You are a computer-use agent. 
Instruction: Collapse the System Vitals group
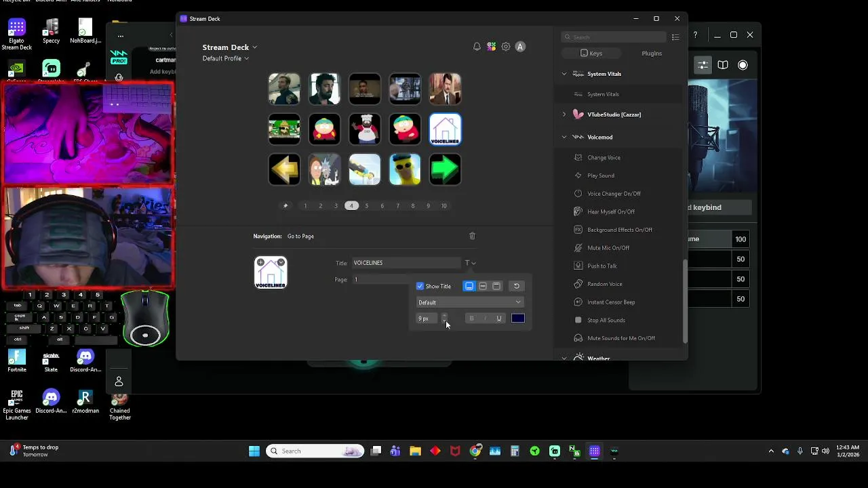564,74
